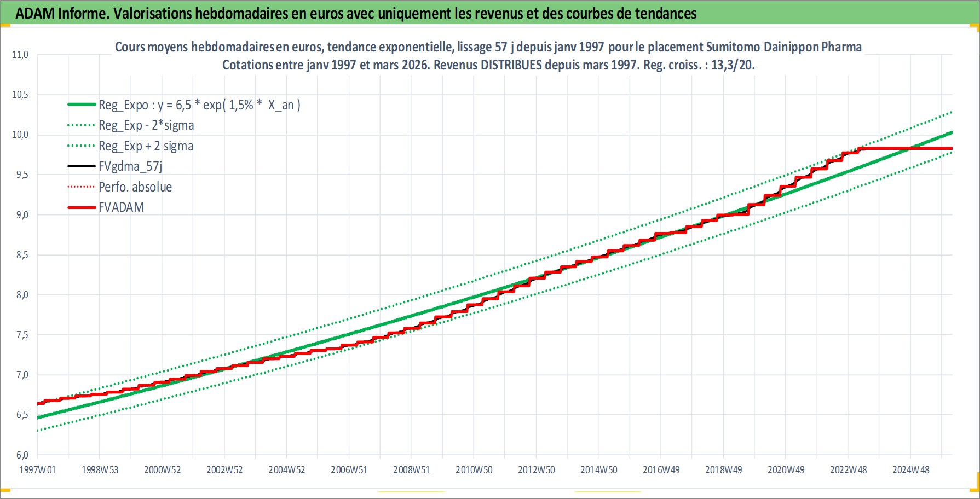The image size is (980, 499).
Task: Click x-axis label 1997W01
Action: (38, 470)
